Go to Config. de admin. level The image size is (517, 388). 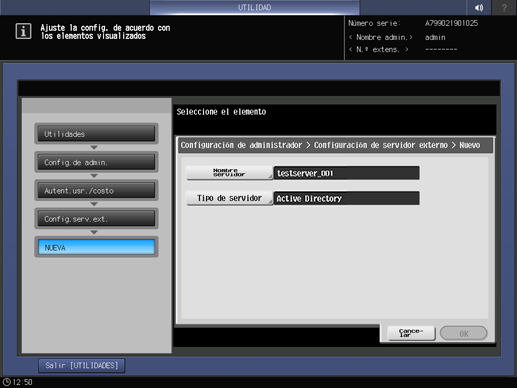click(96, 162)
